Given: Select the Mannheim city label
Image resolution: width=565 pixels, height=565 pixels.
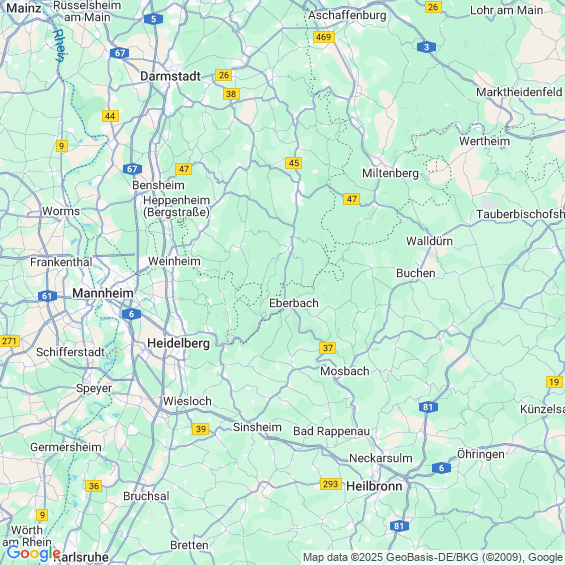Looking at the screenshot, I should tap(103, 293).
